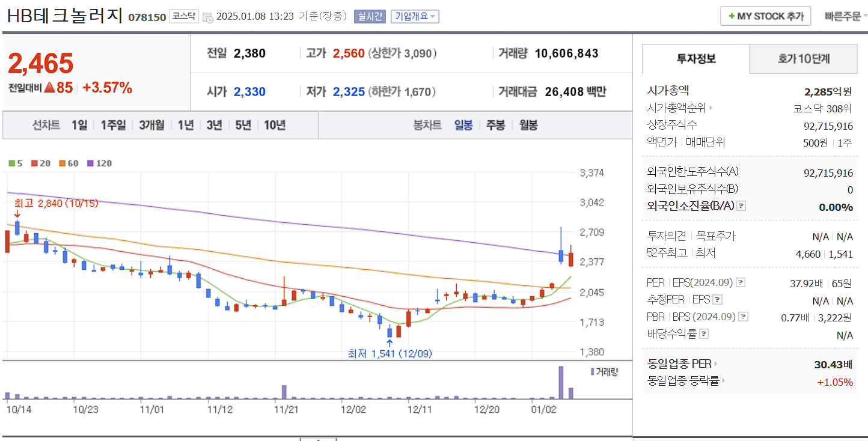Click the PBR | BPS(2024.09) help icon
The width and height of the screenshot is (868, 441).
click(x=743, y=317)
